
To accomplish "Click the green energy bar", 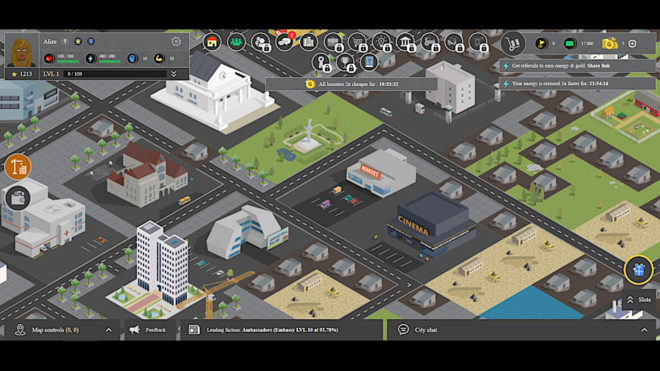I will (109, 62).
